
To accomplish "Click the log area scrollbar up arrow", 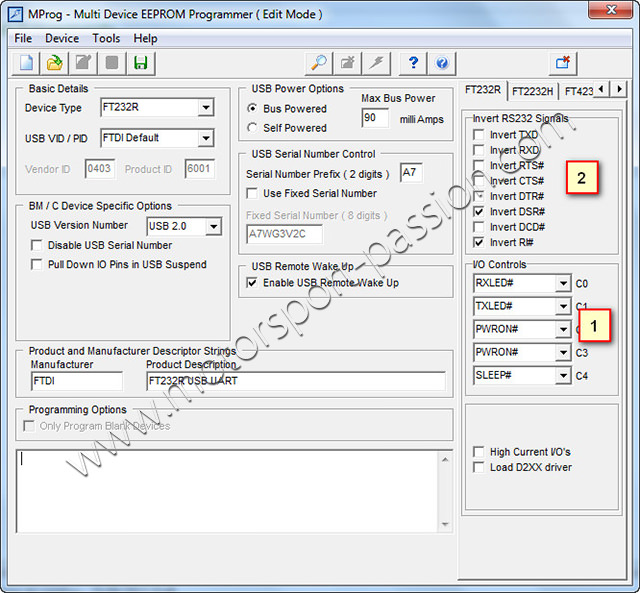I will click(445, 460).
